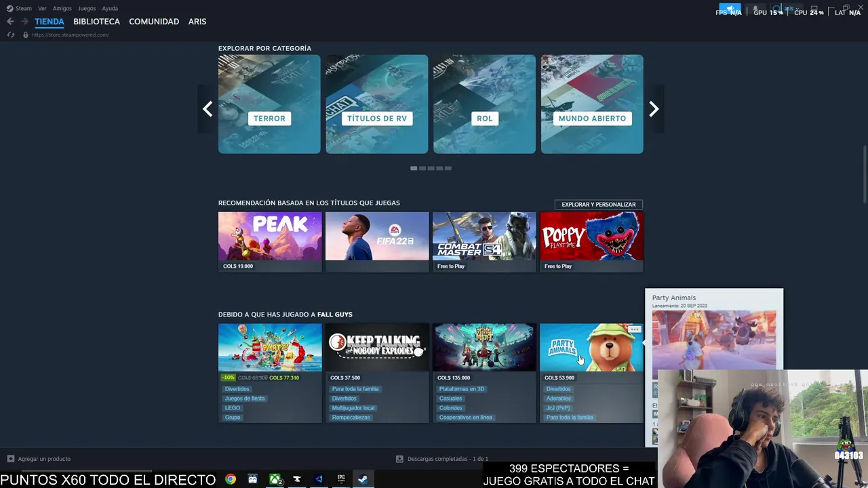Screen dimensions: 868x488
Task: Open Epic Games Launcher from the taskbar
Action: (x=341, y=479)
